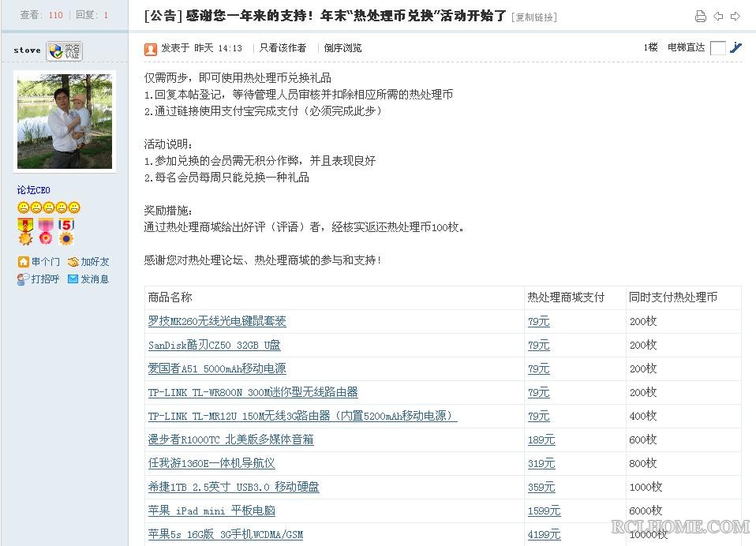This screenshot has height=546, width=756.
Task: Add author as friend via 加好友
Action: click(95, 262)
